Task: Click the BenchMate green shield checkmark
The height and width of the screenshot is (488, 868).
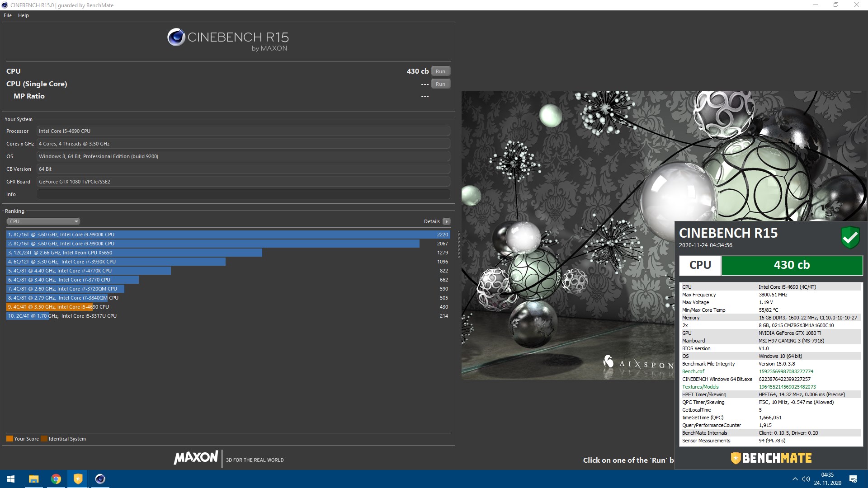Action: [x=850, y=238]
